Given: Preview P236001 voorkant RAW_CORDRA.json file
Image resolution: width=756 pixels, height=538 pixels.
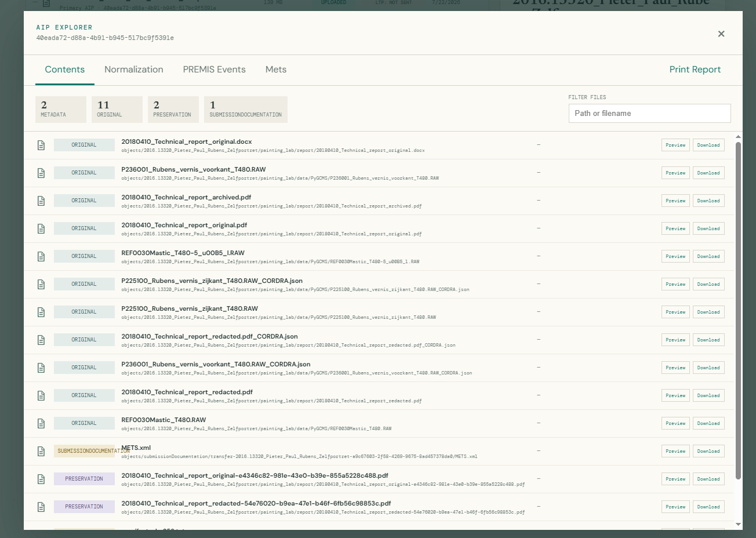Looking at the screenshot, I should click(675, 368).
